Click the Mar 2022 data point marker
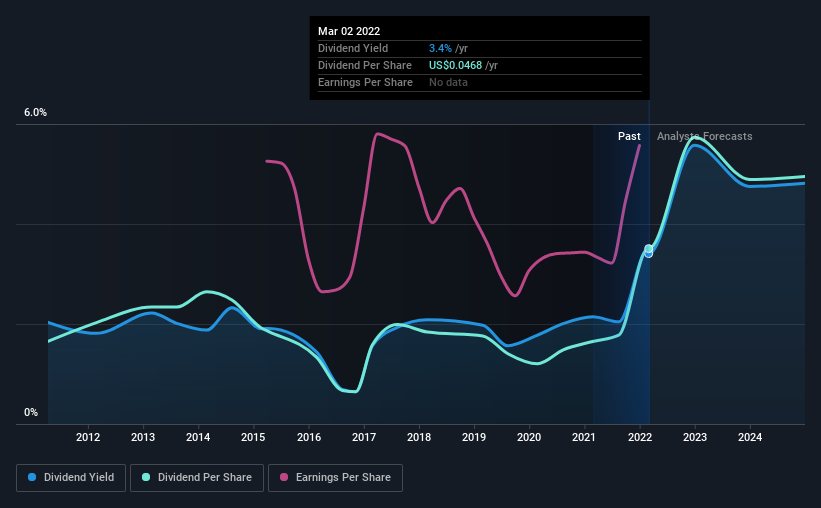This screenshot has width=821, height=508. tap(649, 251)
